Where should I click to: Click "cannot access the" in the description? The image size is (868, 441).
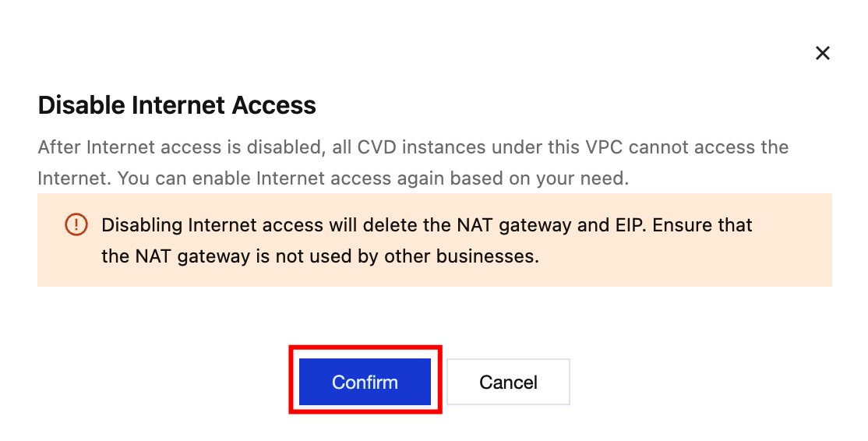[715, 147]
